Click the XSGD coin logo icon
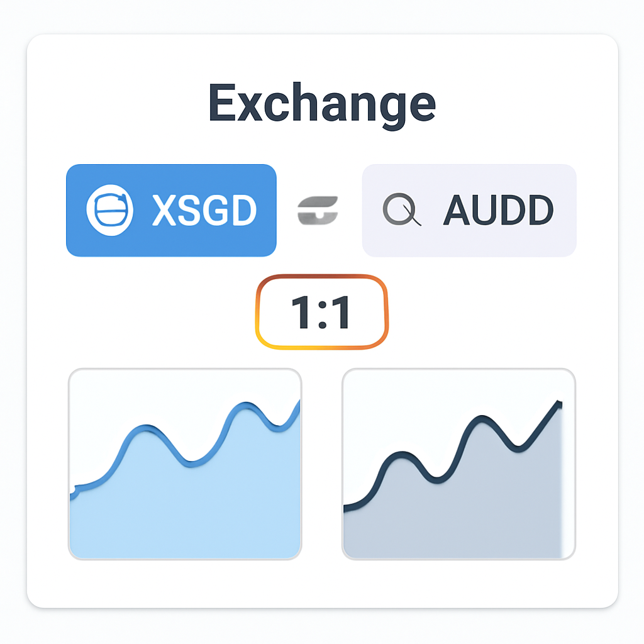The height and width of the screenshot is (644, 644). (110, 211)
